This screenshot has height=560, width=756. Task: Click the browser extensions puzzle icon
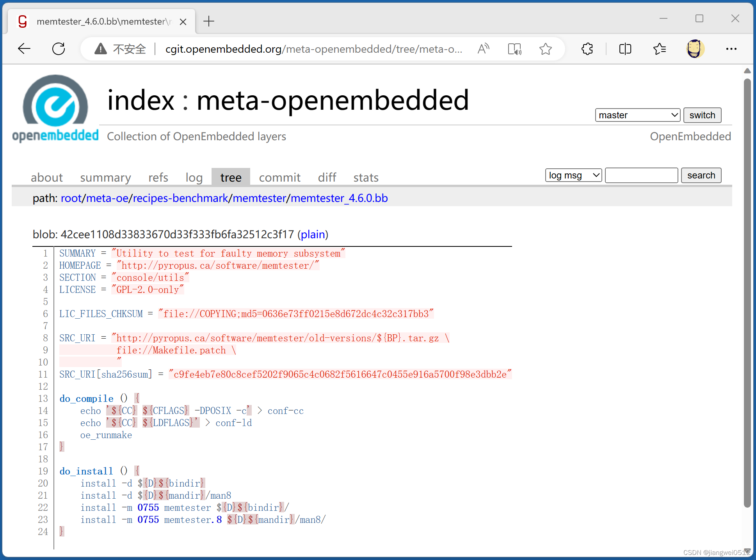pyautogui.click(x=589, y=49)
